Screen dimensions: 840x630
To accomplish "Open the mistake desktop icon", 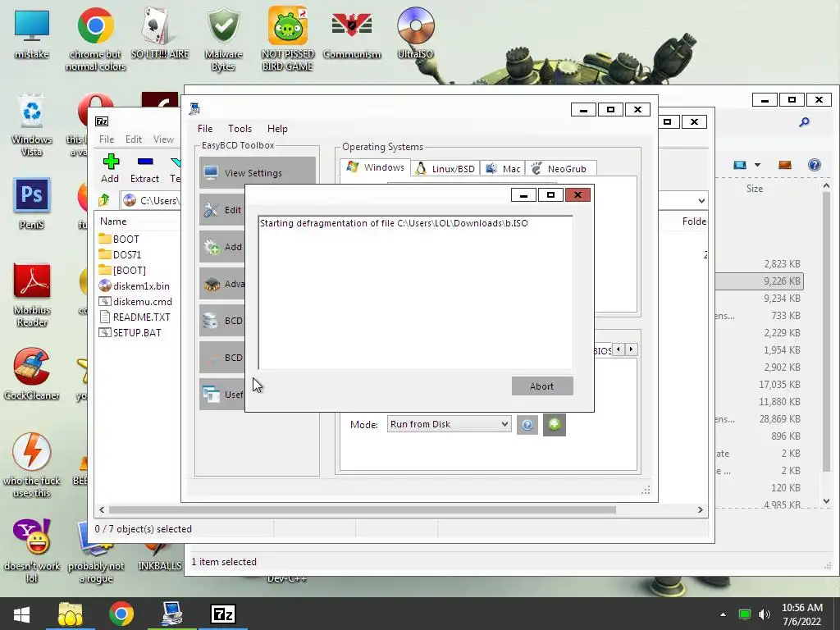I will point(32,33).
